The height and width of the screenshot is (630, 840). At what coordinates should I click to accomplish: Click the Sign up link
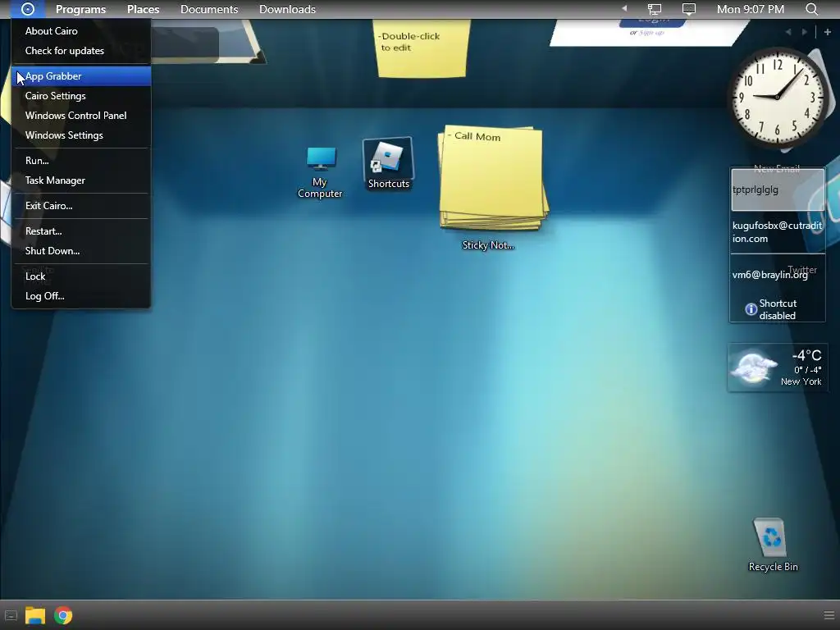(x=652, y=33)
